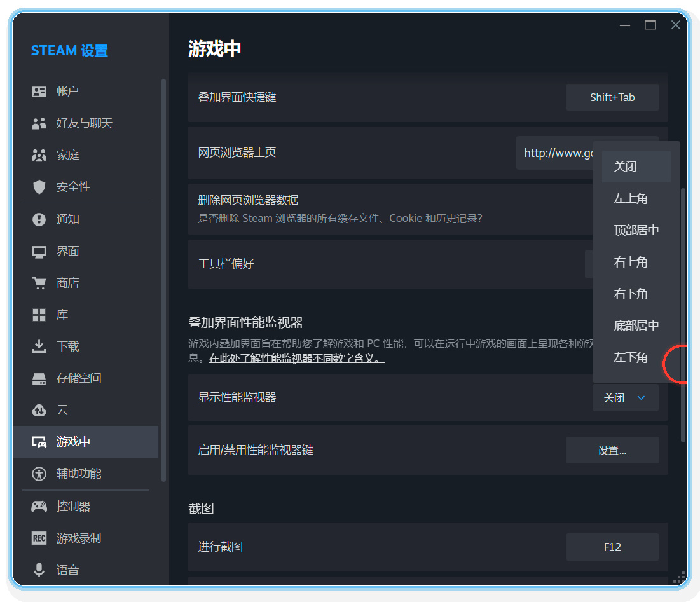Click the F12 screenshot key button
The height and width of the screenshot is (602, 700).
(x=612, y=547)
